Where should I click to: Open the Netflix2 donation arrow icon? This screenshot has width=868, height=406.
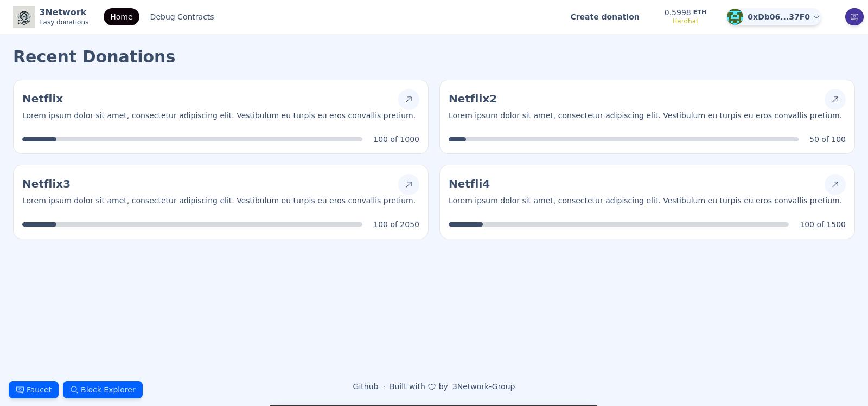pos(835,99)
